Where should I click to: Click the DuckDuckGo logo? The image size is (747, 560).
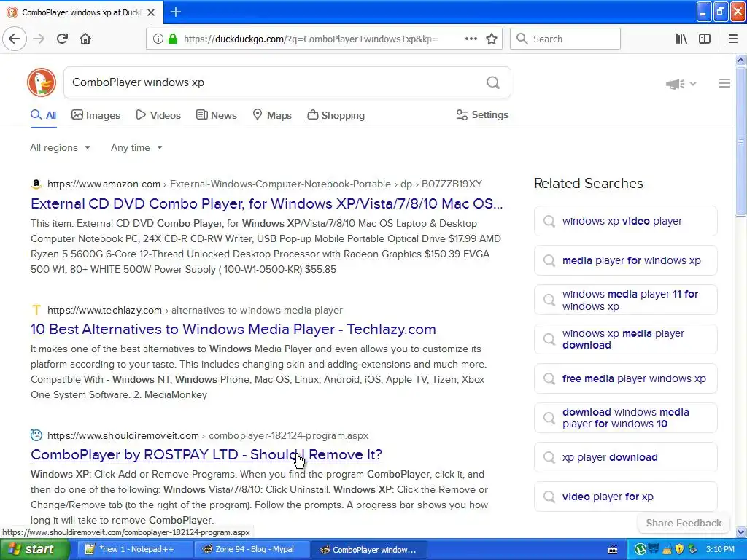point(42,82)
